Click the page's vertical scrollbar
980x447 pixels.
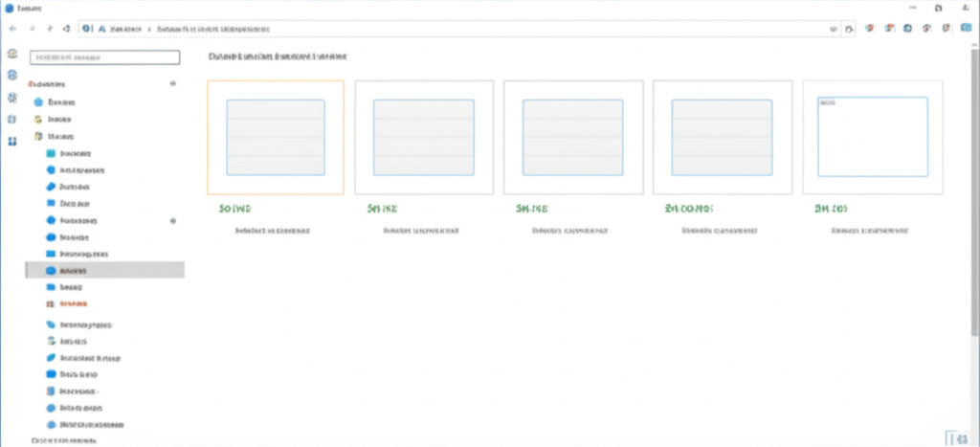[975, 190]
